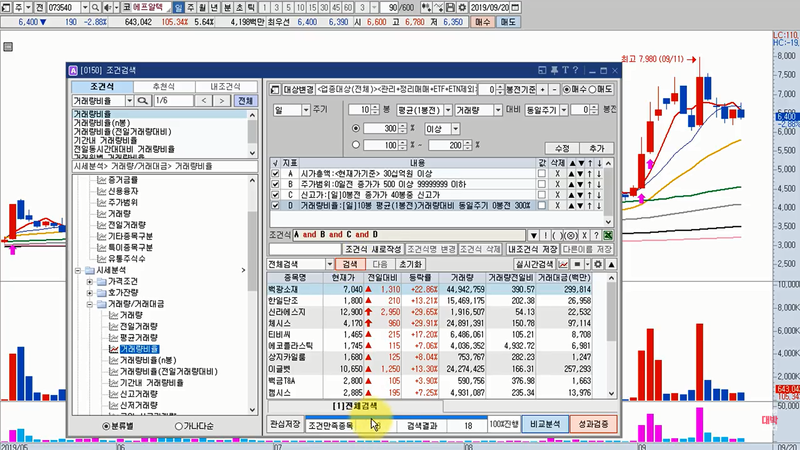Click the magnifier search icon beside 거래량비율 field
This screenshot has width=800, height=450.
coord(143,101)
